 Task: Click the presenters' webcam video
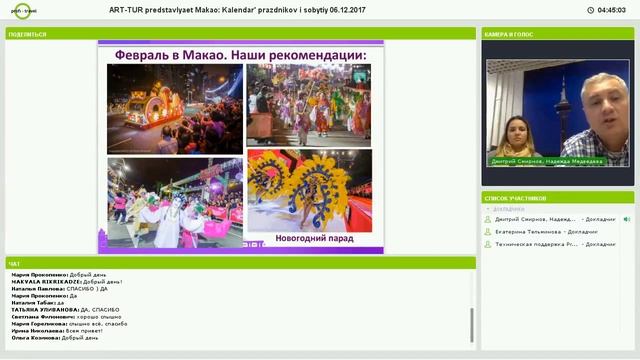click(558, 113)
